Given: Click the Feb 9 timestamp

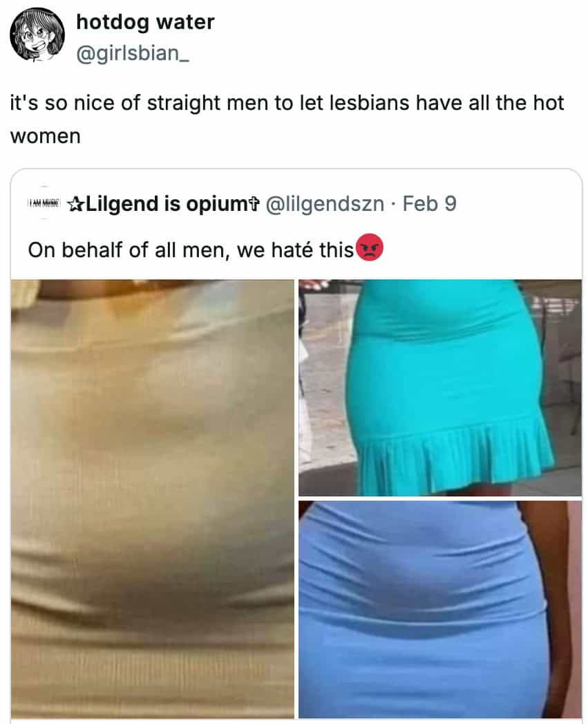Looking at the screenshot, I should tap(429, 203).
